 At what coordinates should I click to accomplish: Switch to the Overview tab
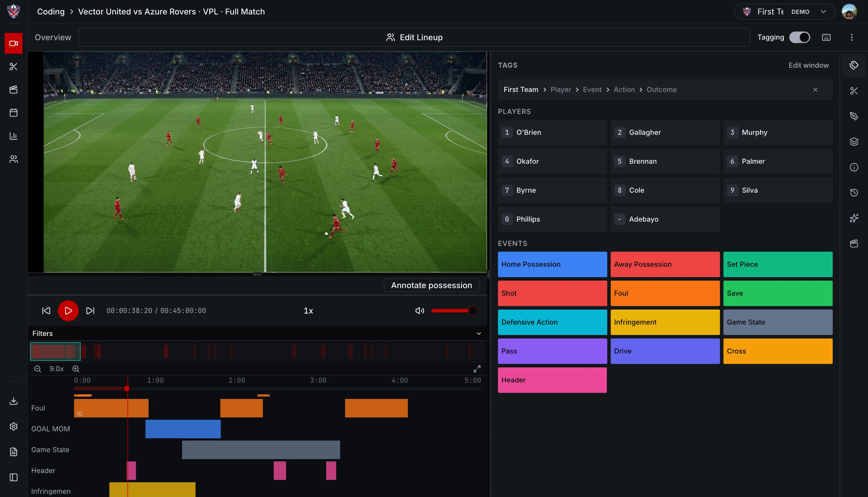(x=53, y=37)
